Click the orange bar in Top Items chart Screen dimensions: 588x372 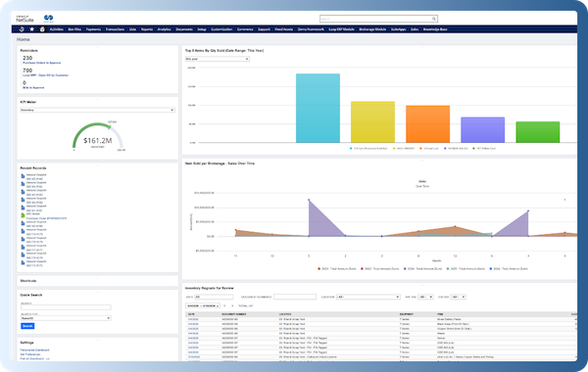(x=428, y=124)
